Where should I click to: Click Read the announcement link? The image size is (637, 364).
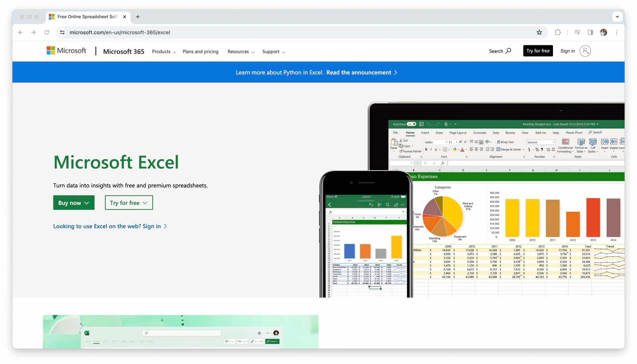[361, 72]
